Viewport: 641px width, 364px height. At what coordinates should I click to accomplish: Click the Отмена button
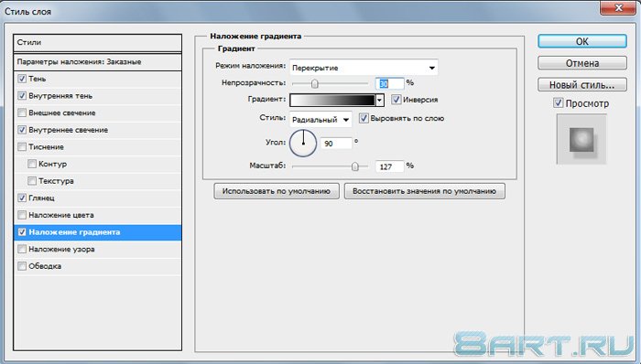[582, 63]
